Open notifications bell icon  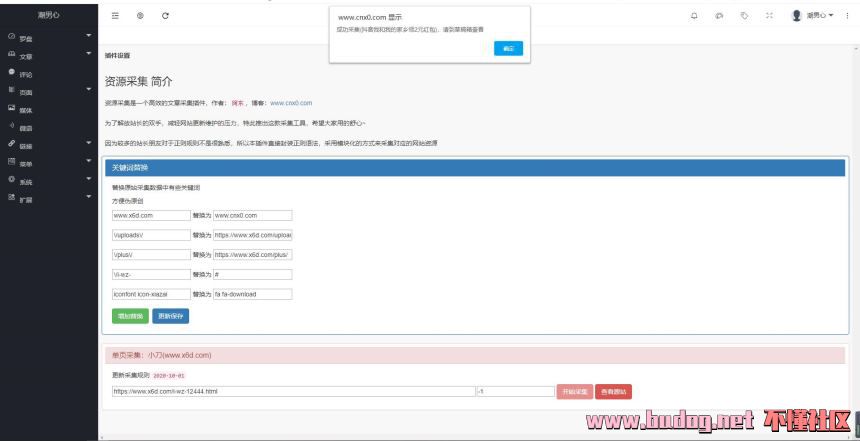pos(694,16)
